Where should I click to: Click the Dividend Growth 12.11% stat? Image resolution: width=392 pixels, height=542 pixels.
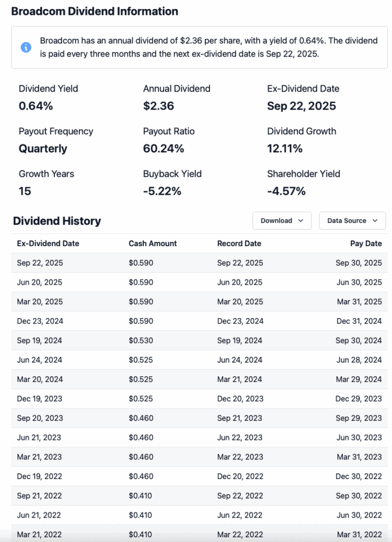[x=285, y=149]
